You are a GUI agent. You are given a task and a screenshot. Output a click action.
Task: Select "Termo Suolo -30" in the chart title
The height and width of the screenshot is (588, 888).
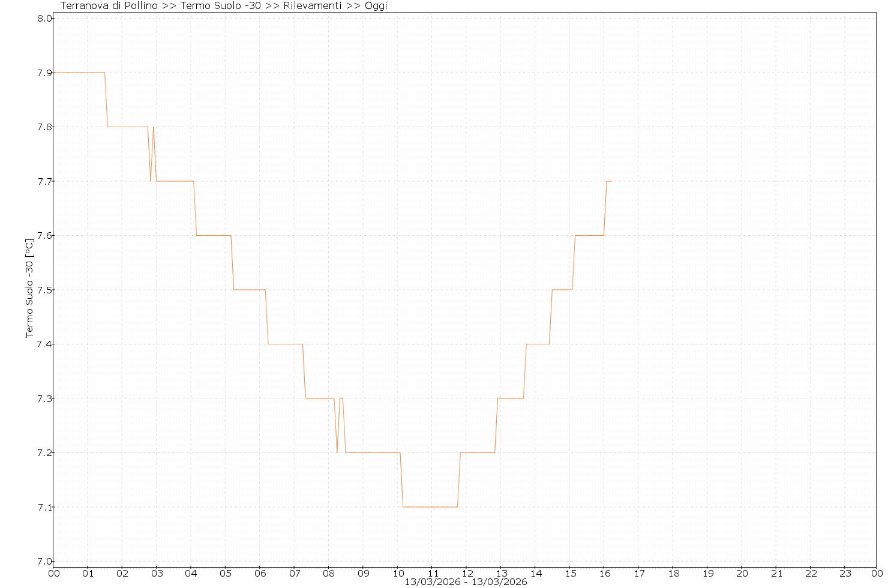[x=220, y=6]
